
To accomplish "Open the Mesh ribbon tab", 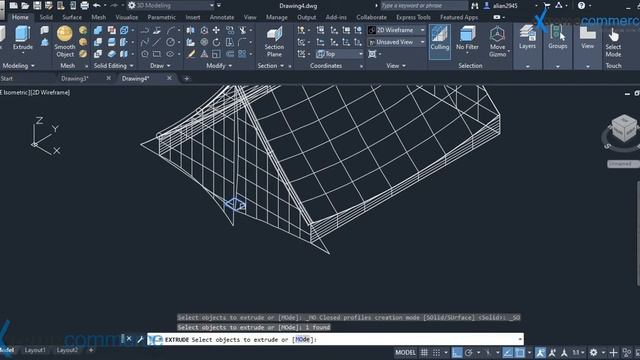I will click(x=98, y=17).
